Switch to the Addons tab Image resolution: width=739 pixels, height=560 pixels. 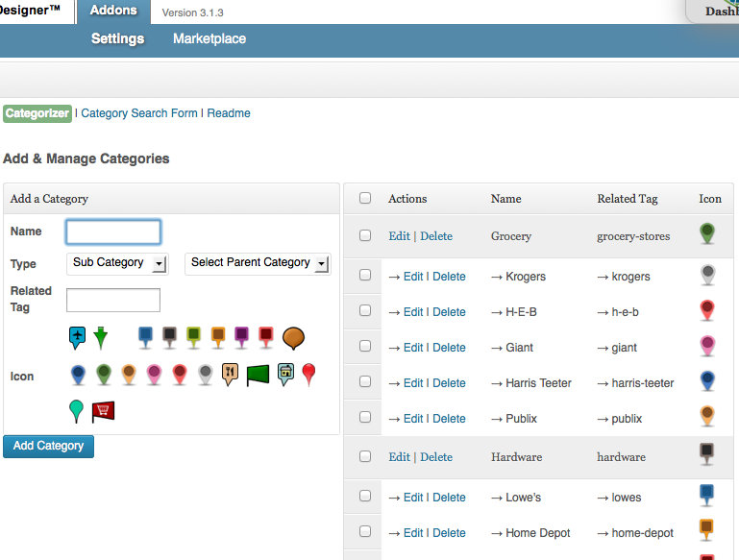pos(113,12)
